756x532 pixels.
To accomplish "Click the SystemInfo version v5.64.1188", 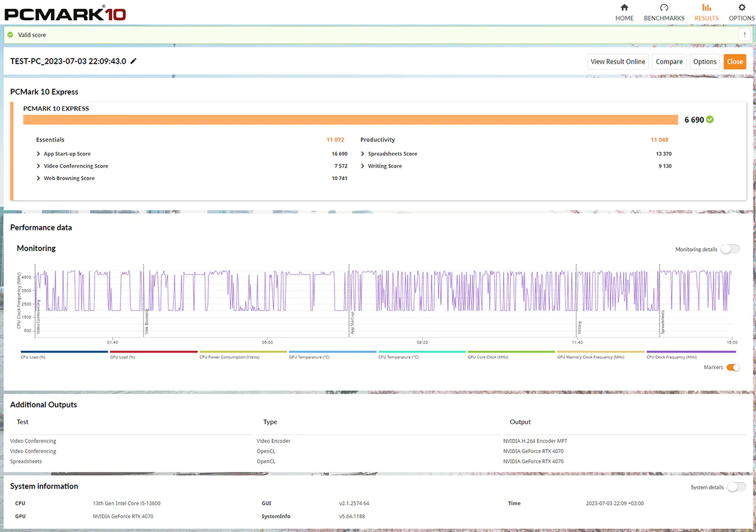I will tap(352, 516).
